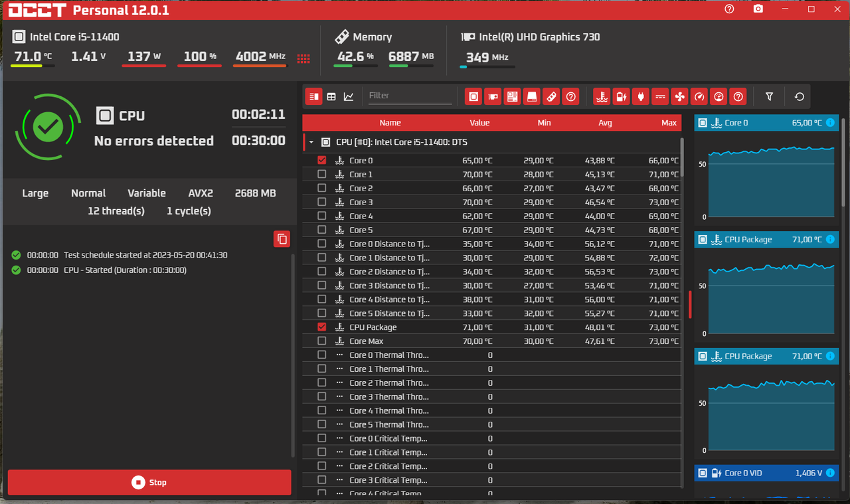Take a screenshot with the camera icon
The height and width of the screenshot is (504, 850).
point(758,9)
